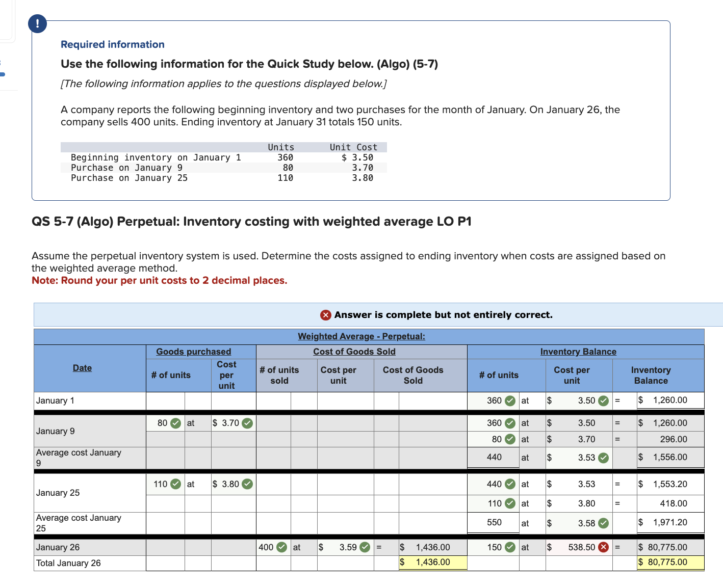Click the 418.00 inventory balance value
Image resolution: width=723 pixels, height=588 pixels.
pyautogui.click(x=674, y=503)
